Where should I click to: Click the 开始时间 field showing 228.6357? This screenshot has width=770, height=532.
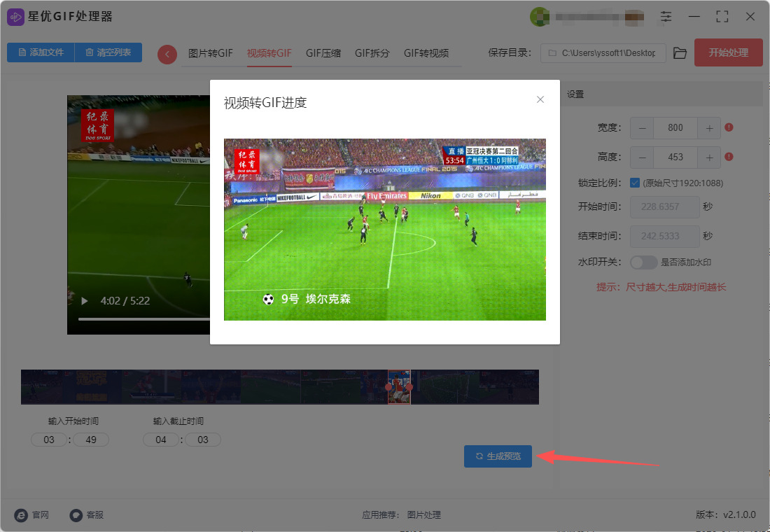664,206
